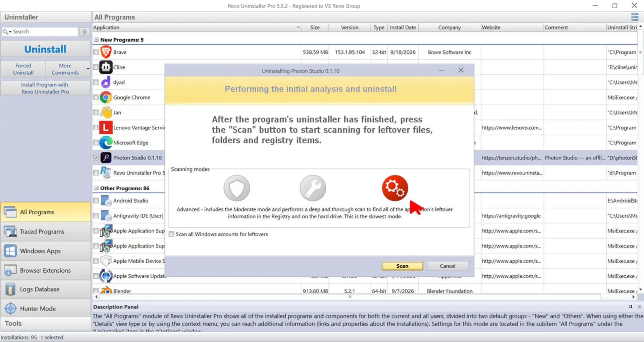Minimize the Uninstalling Photon Studio dialog
Viewport: 644px width, 342px height.
[x=441, y=70]
